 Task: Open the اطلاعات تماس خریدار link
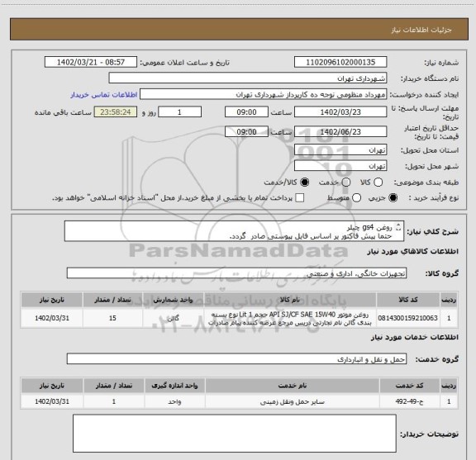tap(104, 95)
